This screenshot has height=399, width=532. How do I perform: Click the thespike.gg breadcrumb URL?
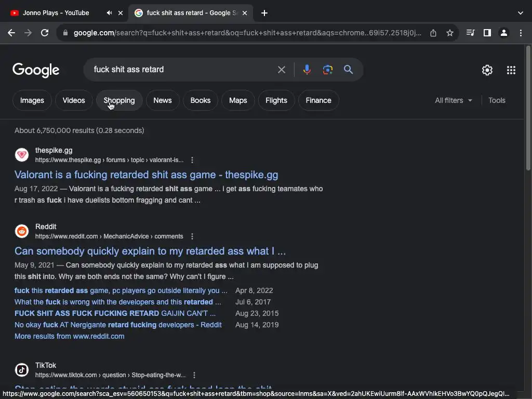tap(109, 160)
